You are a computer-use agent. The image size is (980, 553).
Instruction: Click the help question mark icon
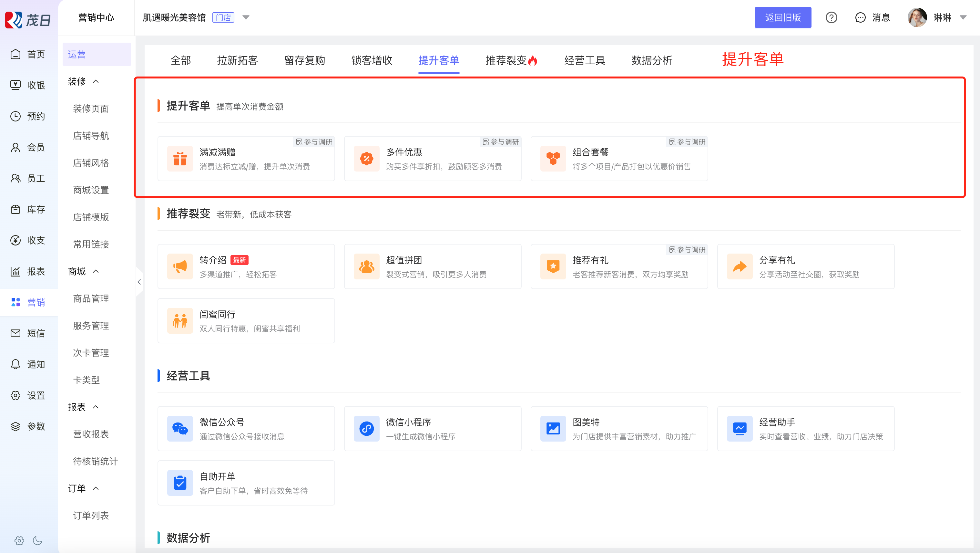[x=831, y=17]
